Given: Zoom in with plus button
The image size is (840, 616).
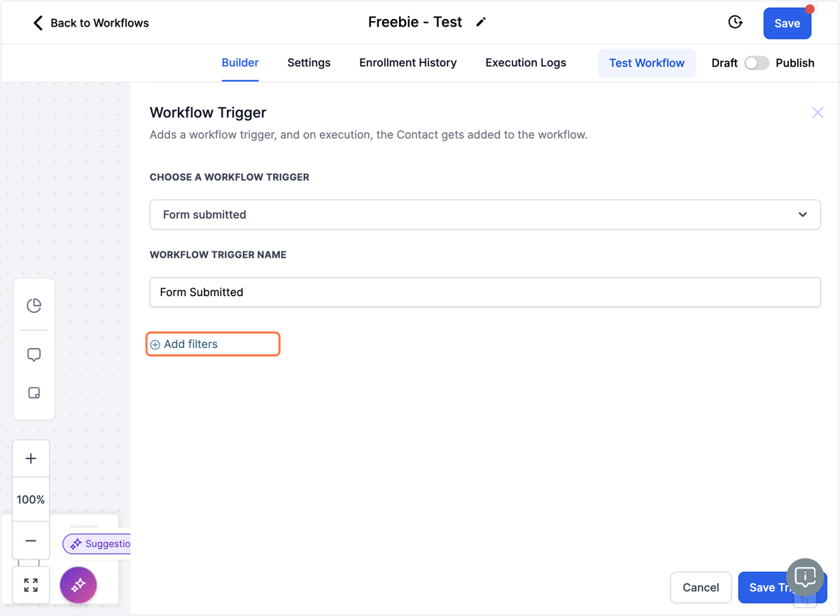Looking at the screenshot, I should click(31, 458).
